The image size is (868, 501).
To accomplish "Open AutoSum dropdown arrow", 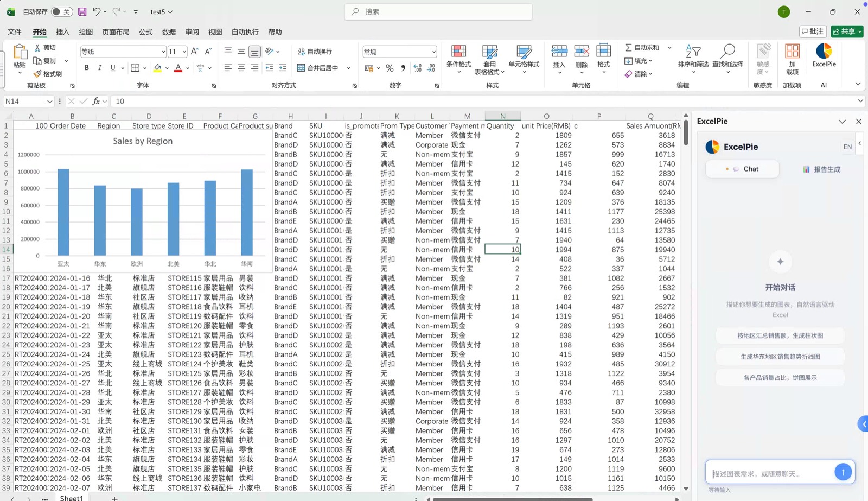I will pyautogui.click(x=669, y=48).
